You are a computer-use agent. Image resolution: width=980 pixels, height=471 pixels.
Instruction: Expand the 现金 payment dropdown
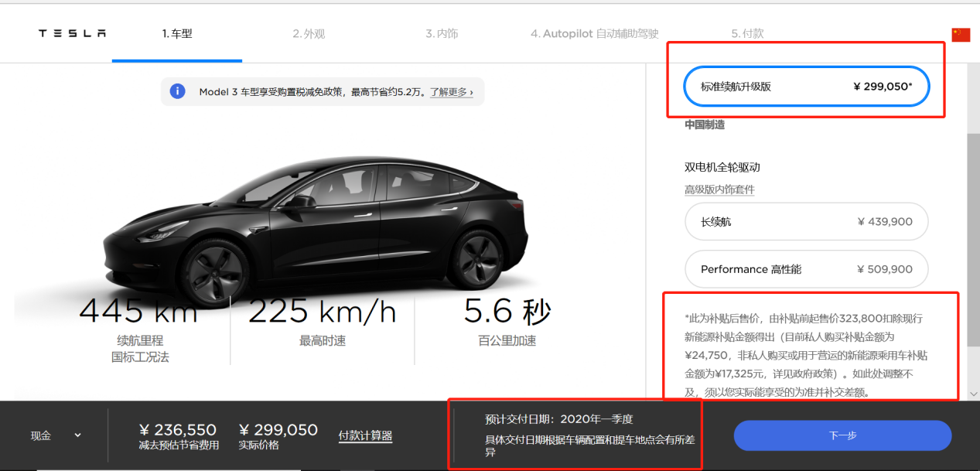coord(56,435)
